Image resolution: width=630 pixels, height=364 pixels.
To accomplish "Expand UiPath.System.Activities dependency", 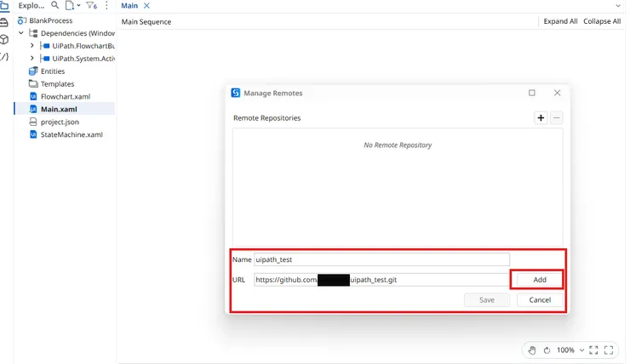I will tap(32, 58).
